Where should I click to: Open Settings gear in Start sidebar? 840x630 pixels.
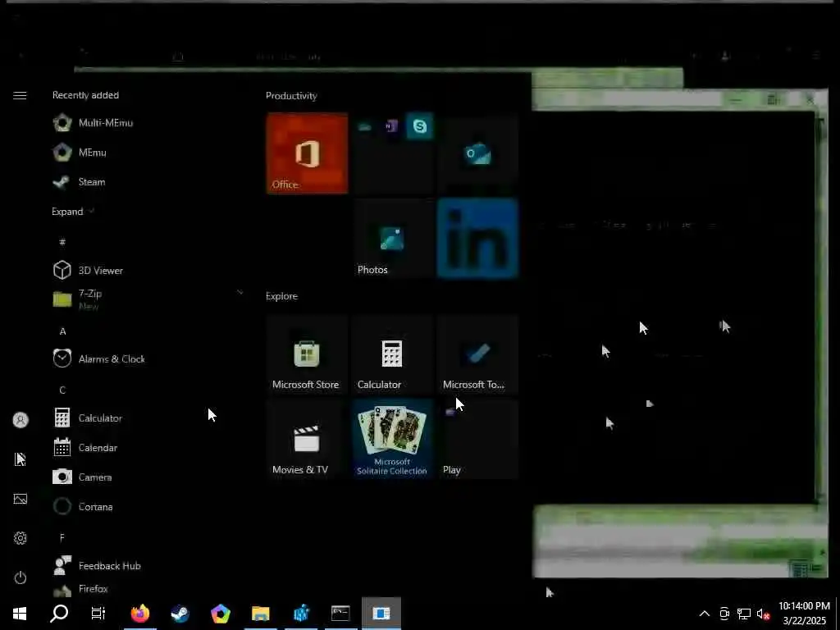[20, 538]
